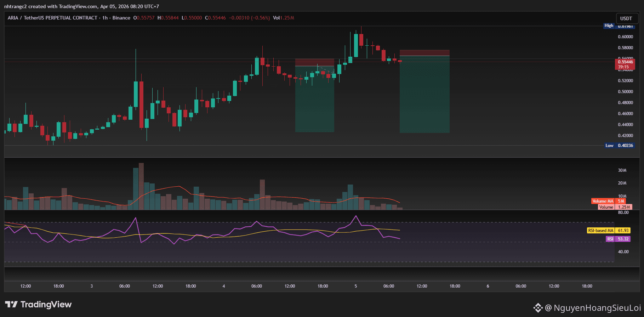This screenshot has height=317, width=644.
Task: Click the TradingView logo
Action: coord(38,304)
